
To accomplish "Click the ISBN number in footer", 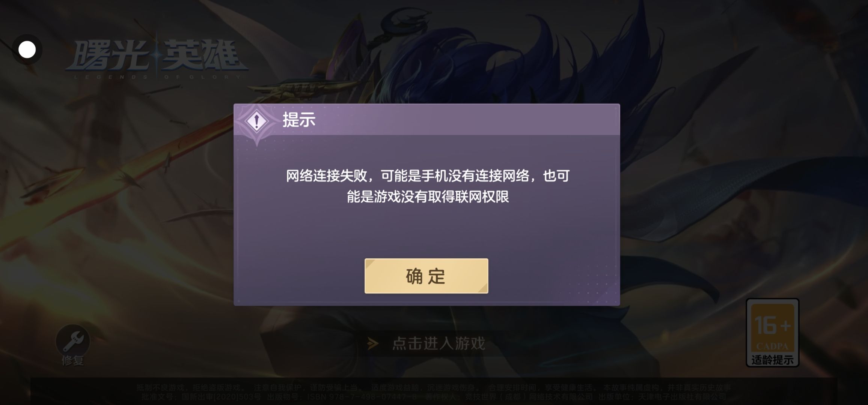I will pyautogui.click(x=362, y=397).
